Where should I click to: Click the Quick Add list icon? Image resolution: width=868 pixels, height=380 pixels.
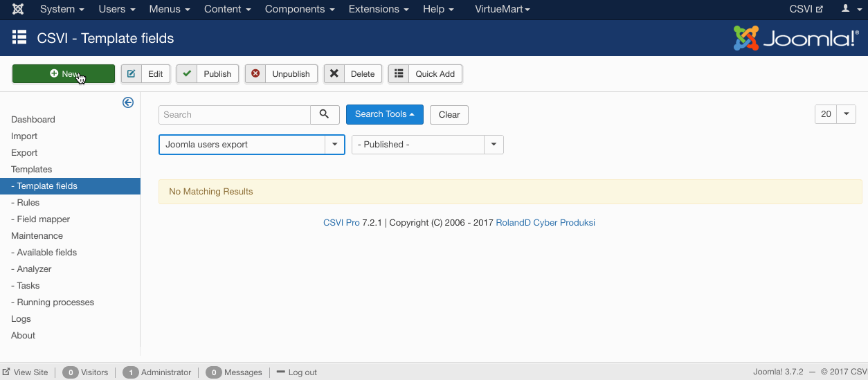(399, 73)
